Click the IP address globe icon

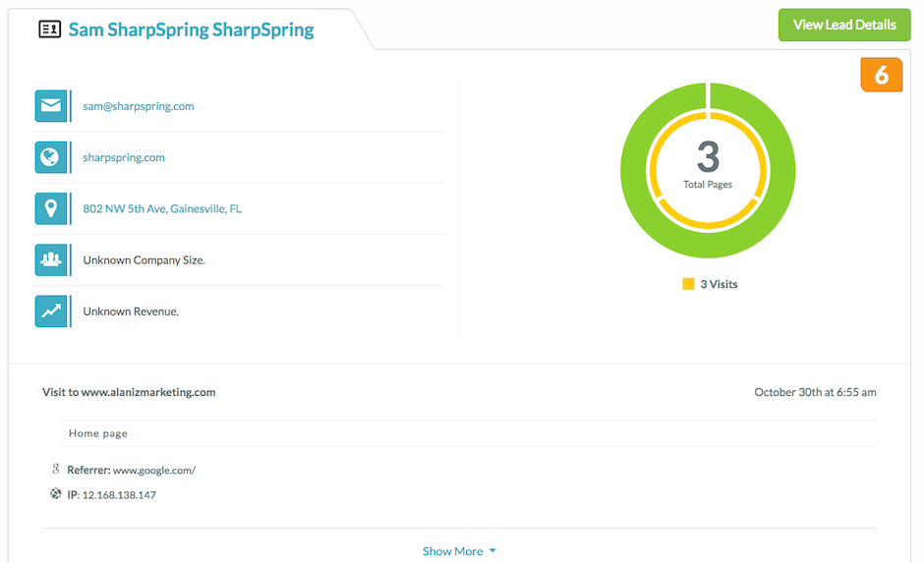[x=56, y=494]
